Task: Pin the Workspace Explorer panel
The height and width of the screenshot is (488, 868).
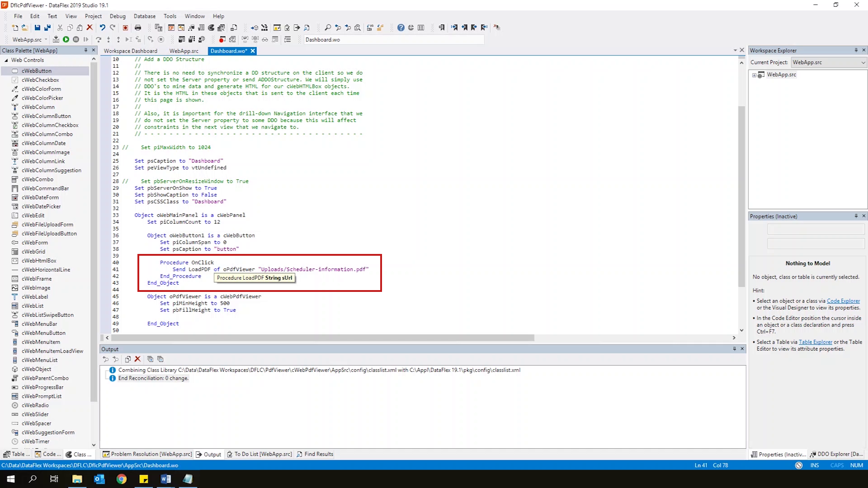Action: [x=856, y=50]
